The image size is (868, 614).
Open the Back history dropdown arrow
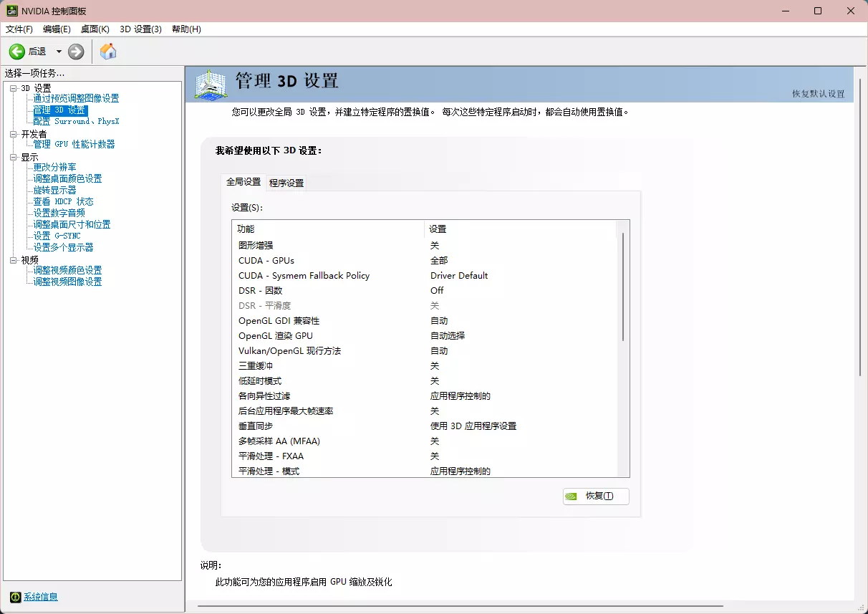59,52
